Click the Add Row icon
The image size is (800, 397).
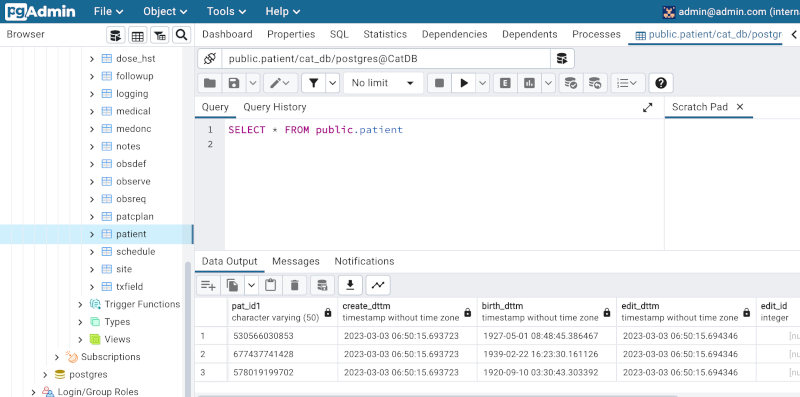coord(208,285)
